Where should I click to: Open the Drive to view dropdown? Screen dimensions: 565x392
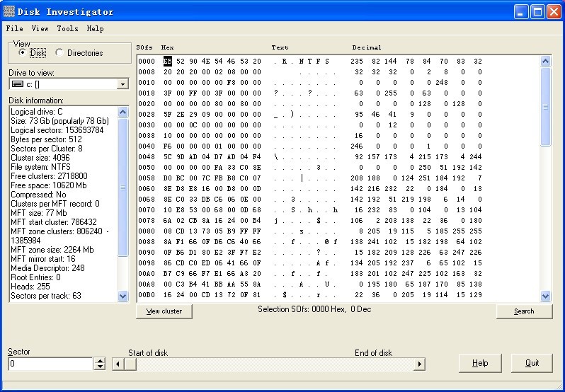[x=122, y=84]
